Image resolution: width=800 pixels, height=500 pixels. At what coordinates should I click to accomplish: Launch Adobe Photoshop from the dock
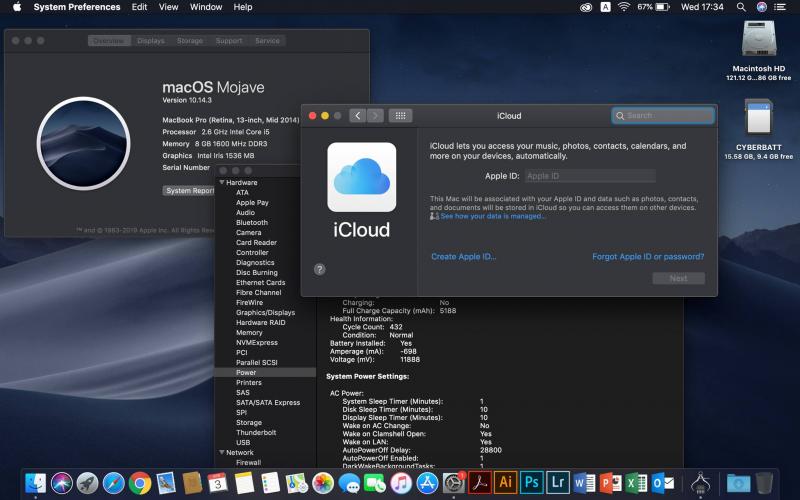532,483
